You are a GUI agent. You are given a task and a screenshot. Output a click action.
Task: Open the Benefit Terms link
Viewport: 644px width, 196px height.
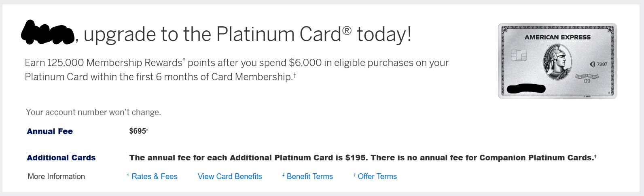[309, 177]
